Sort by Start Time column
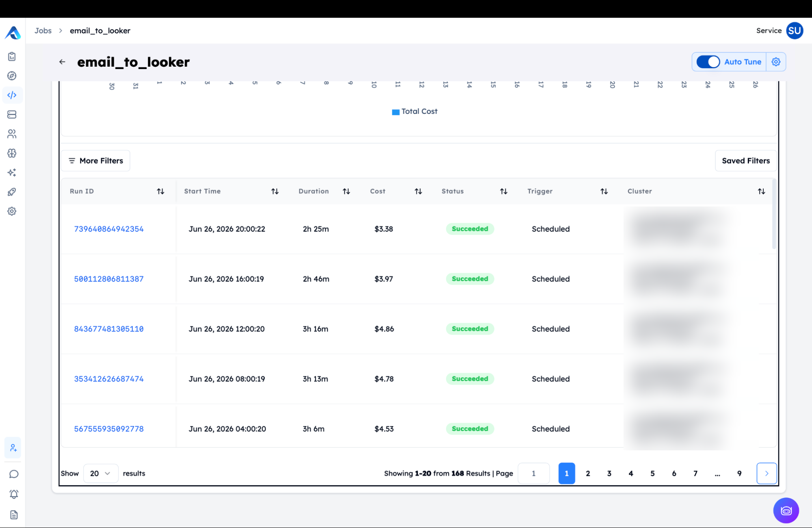 [x=275, y=191]
